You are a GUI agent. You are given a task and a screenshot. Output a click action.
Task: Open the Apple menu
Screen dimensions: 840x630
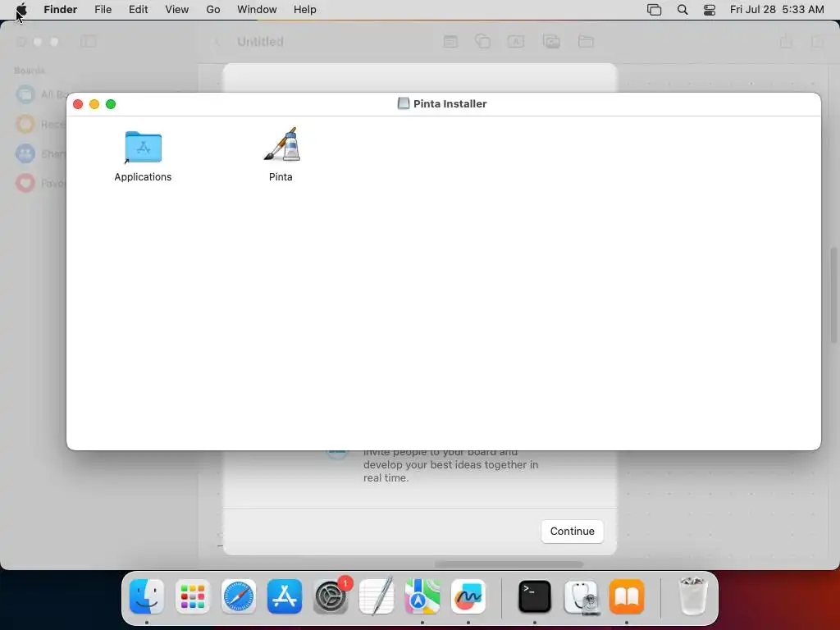[x=21, y=10]
